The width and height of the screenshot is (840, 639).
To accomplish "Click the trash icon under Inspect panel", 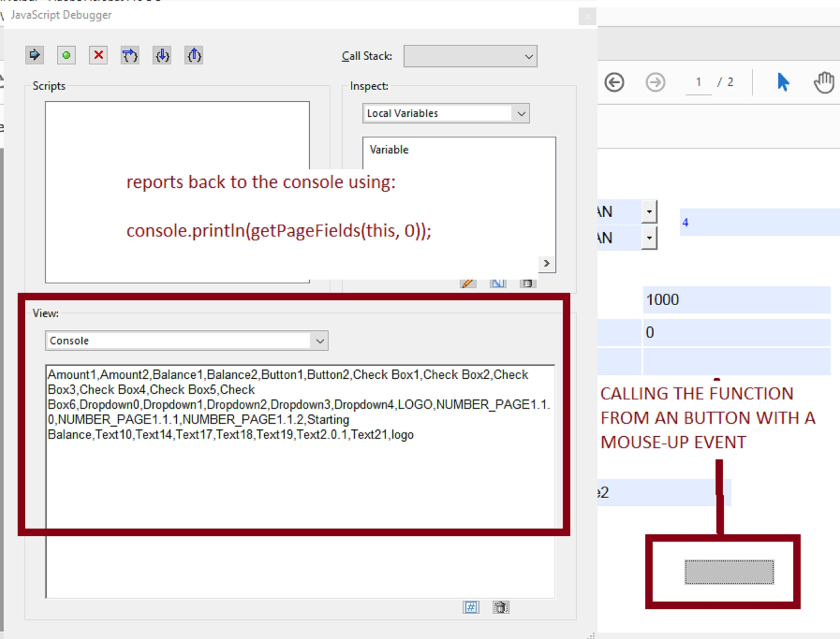I will pos(527,283).
